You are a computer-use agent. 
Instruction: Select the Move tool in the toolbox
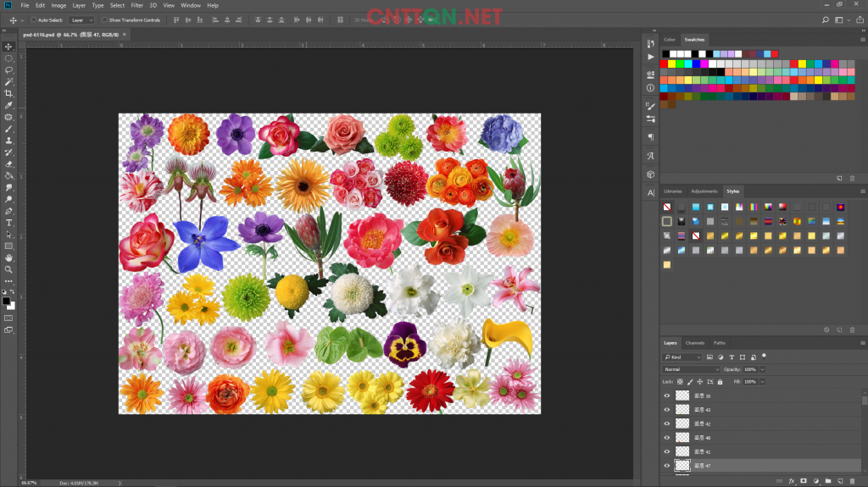point(8,47)
